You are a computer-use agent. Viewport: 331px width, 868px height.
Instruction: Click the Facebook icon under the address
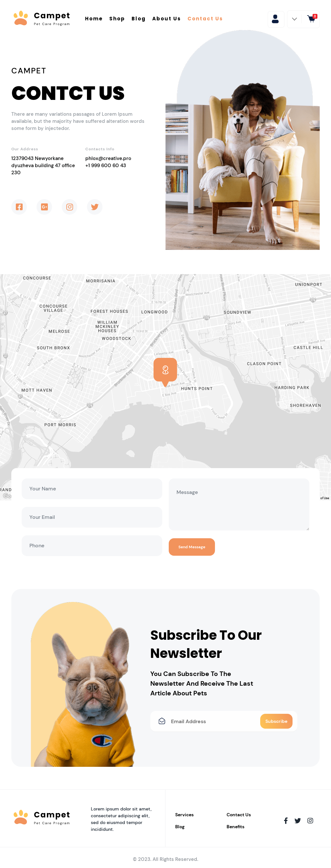click(x=19, y=207)
